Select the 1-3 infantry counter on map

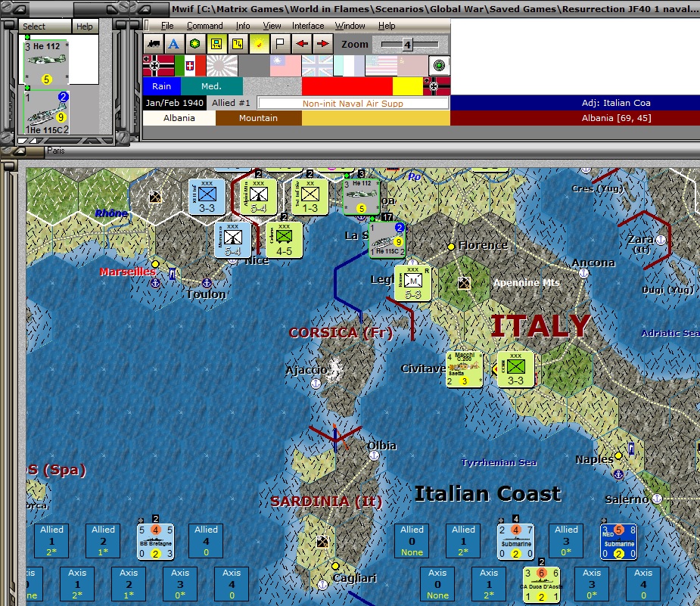tap(310, 197)
